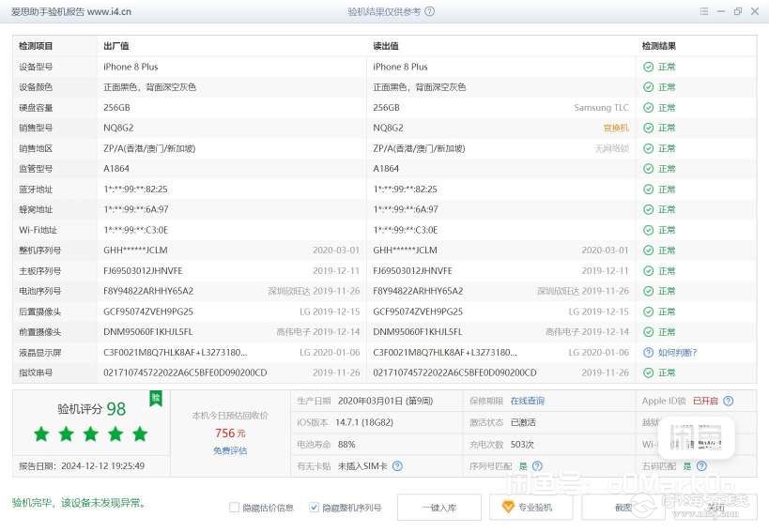Click the 充电次数 503次 value
This screenshot has height=532, width=769.
pyautogui.click(x=522, y=445)
